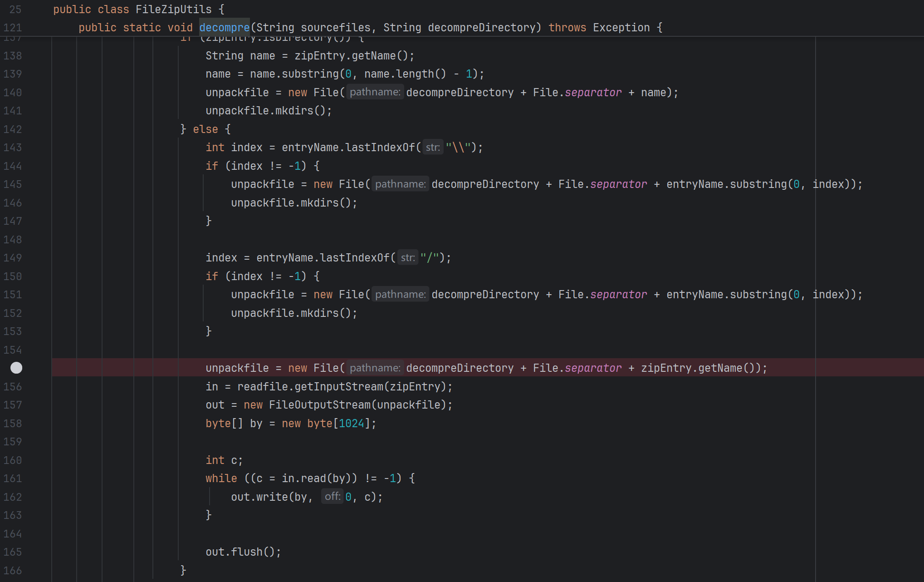Click the pathname hint on line 140
Screen dimensions: 924x582
coord(375,92)
